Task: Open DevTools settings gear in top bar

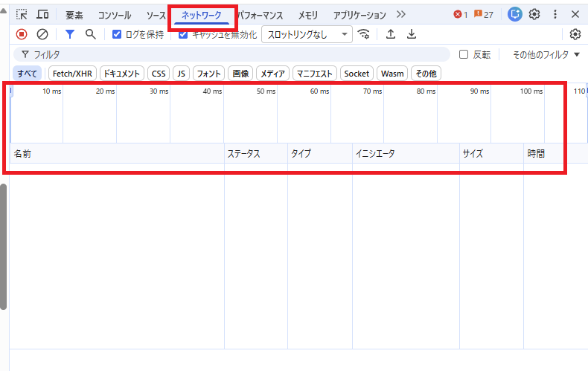Action: click(x=534, y=15)
